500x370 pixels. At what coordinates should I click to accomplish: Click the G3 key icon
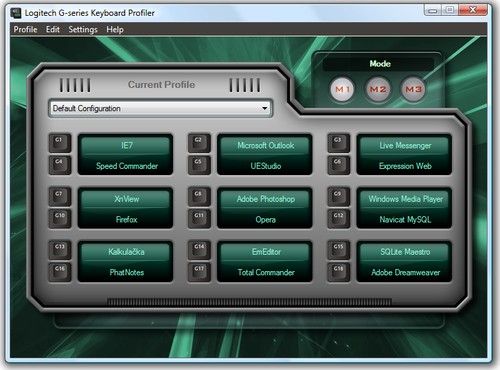pos(339,143)
